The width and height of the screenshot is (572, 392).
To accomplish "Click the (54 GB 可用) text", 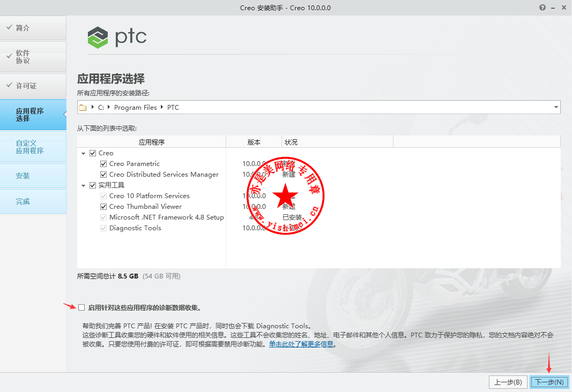I will coord(161,276).
